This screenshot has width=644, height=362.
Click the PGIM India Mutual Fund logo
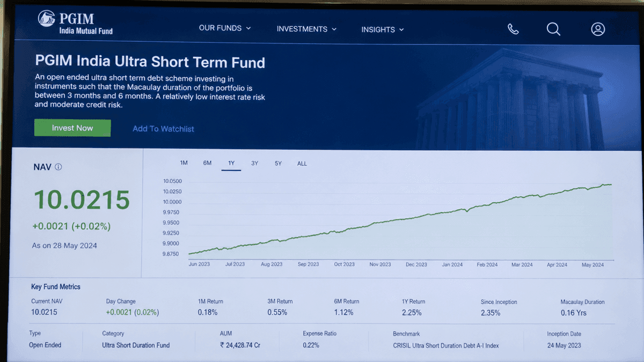point(75,23)
